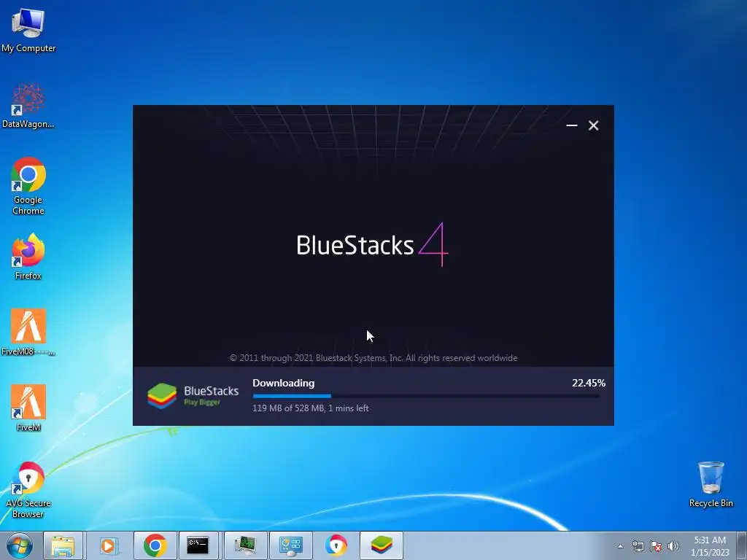Select the DataWagon desktop shortcut
Screen dimensions: 747x560
tap(28, 106)
